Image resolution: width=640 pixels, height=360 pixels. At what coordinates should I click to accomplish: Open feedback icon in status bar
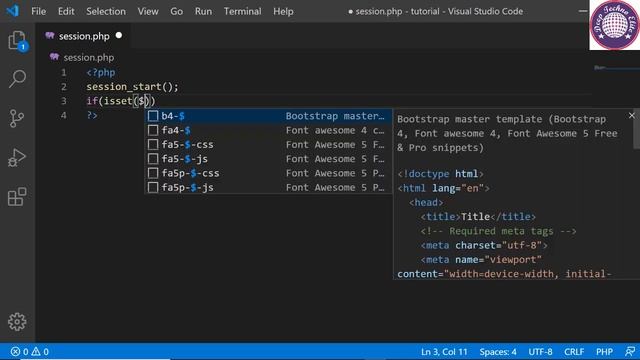click(x=630, y=351)
